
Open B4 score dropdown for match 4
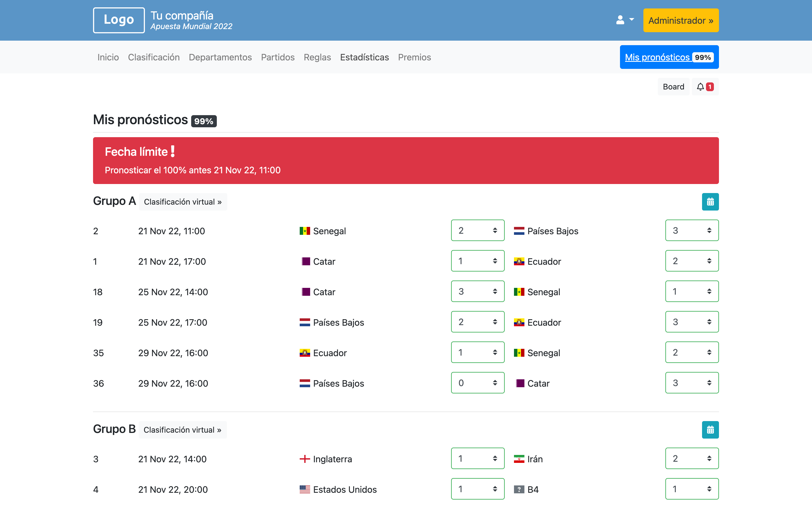pyautogui.click(x=692, y=489)
